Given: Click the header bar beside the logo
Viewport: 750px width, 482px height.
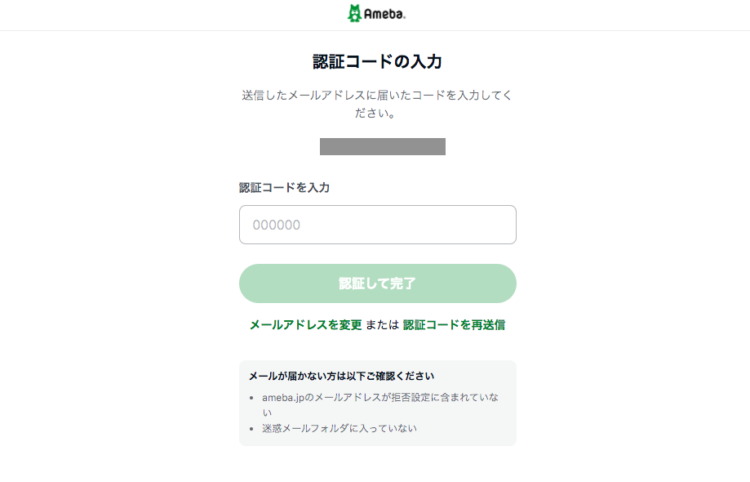Looking at the screenshot, I should pos(574,15).
